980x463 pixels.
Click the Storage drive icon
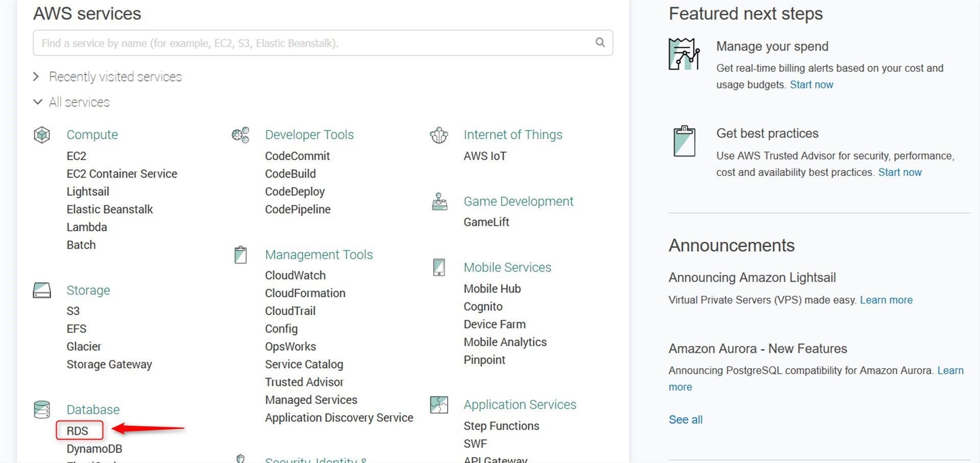point(42,290)
